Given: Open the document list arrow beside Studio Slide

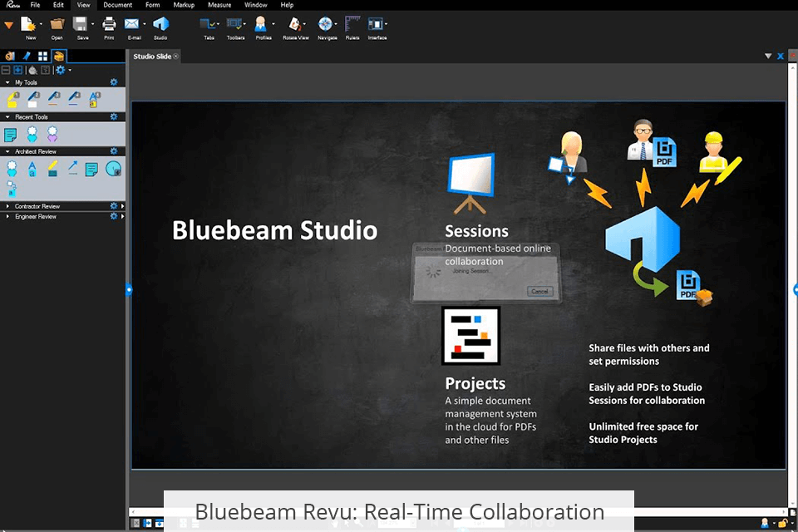Looking at the screenshot, I should click(x=768, y=56).
